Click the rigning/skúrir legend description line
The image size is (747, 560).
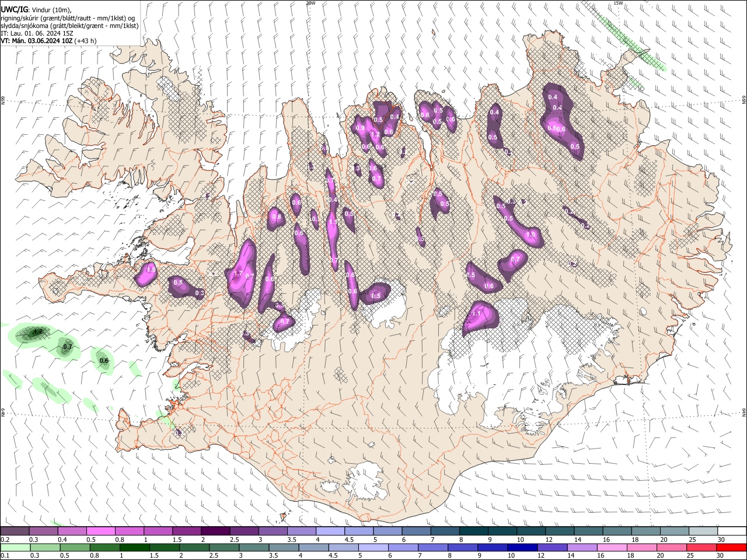pos(69,18)
